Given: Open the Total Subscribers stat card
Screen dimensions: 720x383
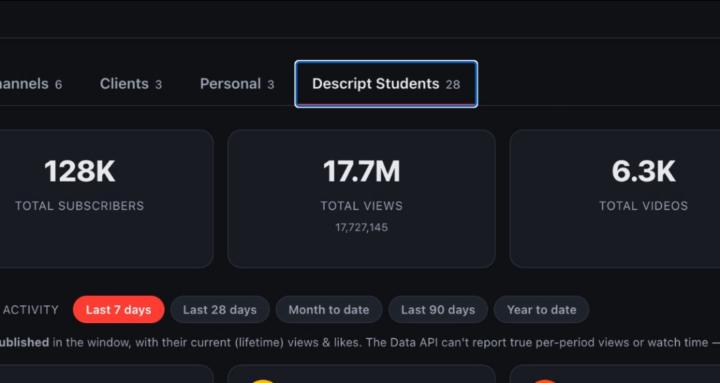Looking at the screenshot, I should click(106, 198).
